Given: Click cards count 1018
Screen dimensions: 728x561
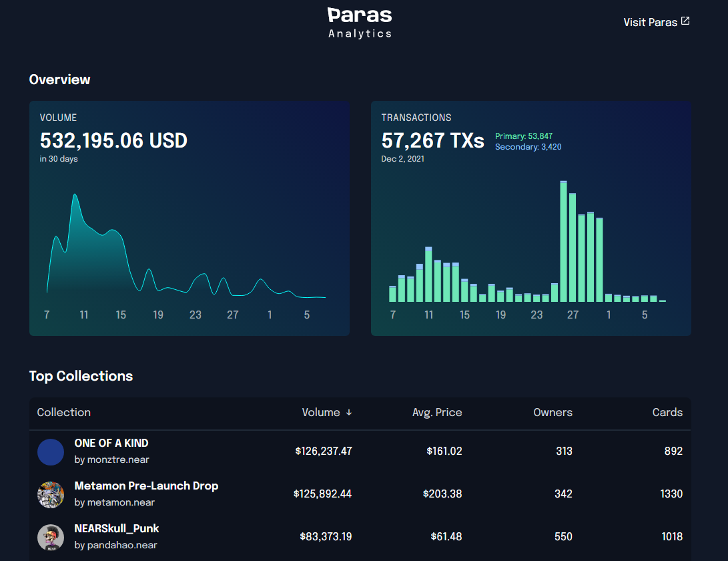Looking at the screenshot, I should pyautogui.click(x=672, y=536).
